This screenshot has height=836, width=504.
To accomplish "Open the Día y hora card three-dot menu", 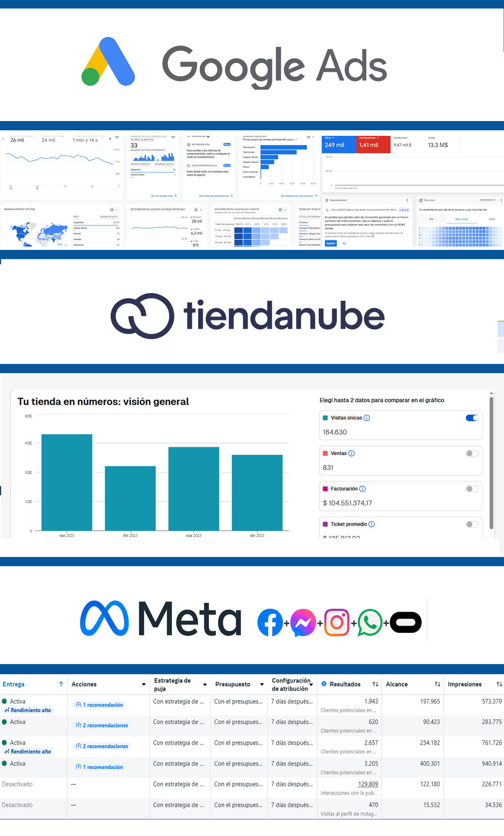I will [501, 200].
